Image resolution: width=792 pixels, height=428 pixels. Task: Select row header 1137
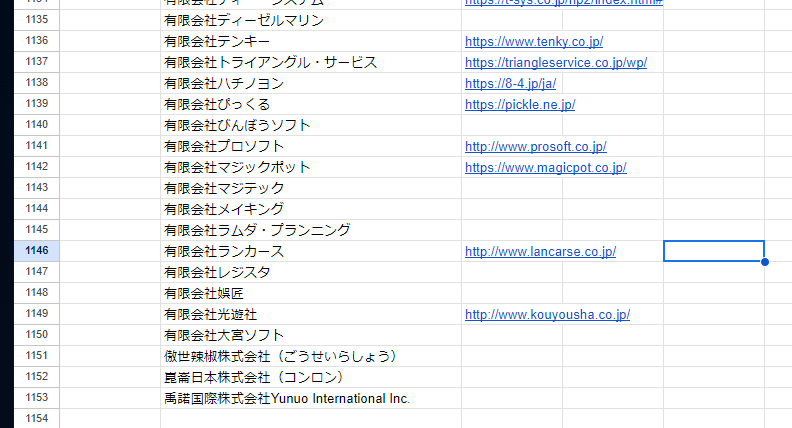click(37, 62)
